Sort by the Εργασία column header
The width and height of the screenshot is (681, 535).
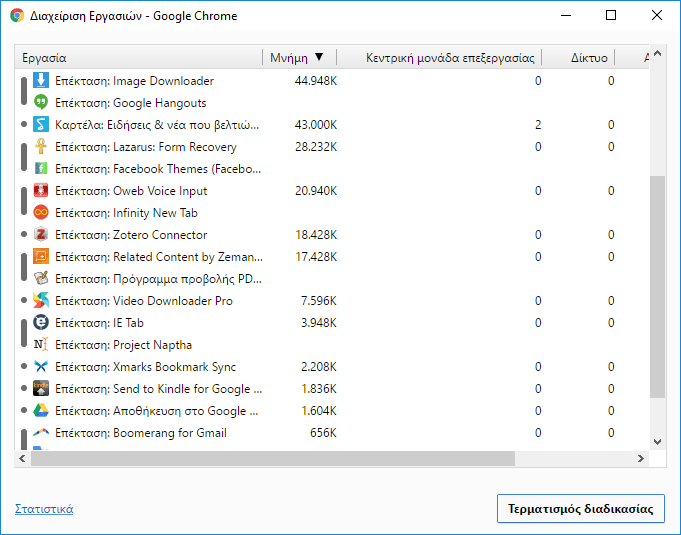click(x=139, y=57)
